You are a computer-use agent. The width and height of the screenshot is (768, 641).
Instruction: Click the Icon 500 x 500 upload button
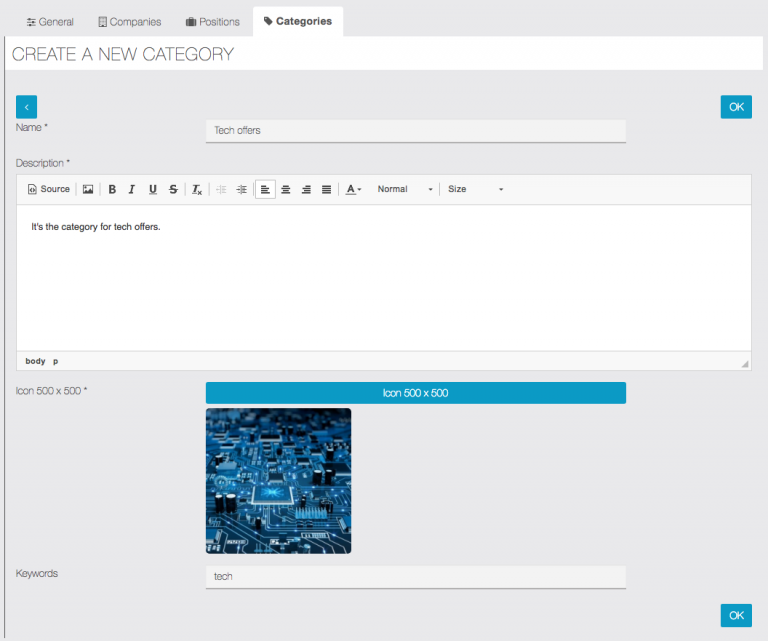pos(415,393)
